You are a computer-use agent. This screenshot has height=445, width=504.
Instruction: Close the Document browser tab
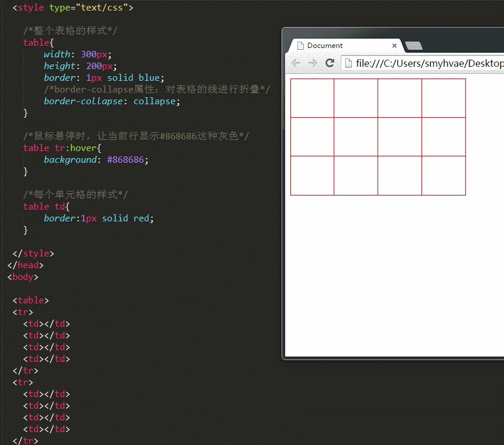pyautogui.click(x=395, y=46)
